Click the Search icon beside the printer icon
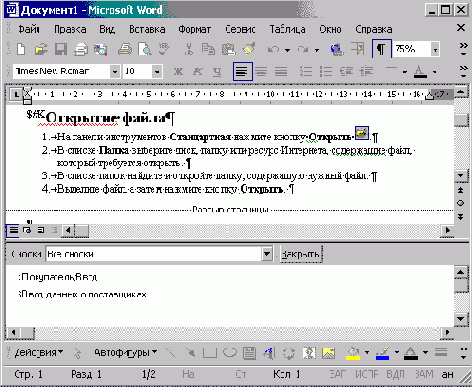 pyautogui.click(x=100, y=49)
